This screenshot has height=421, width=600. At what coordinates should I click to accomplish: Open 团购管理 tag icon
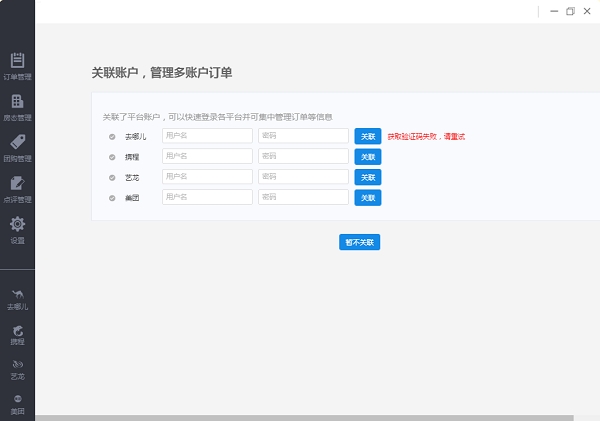[x=17, y=142]
